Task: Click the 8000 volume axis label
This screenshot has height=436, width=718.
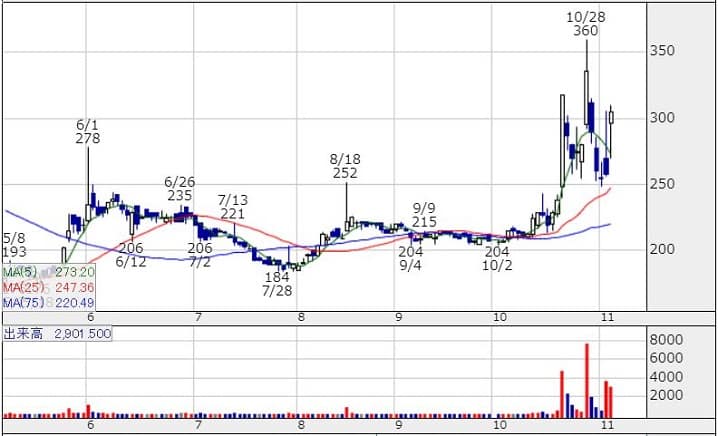Action: (666, 340)
